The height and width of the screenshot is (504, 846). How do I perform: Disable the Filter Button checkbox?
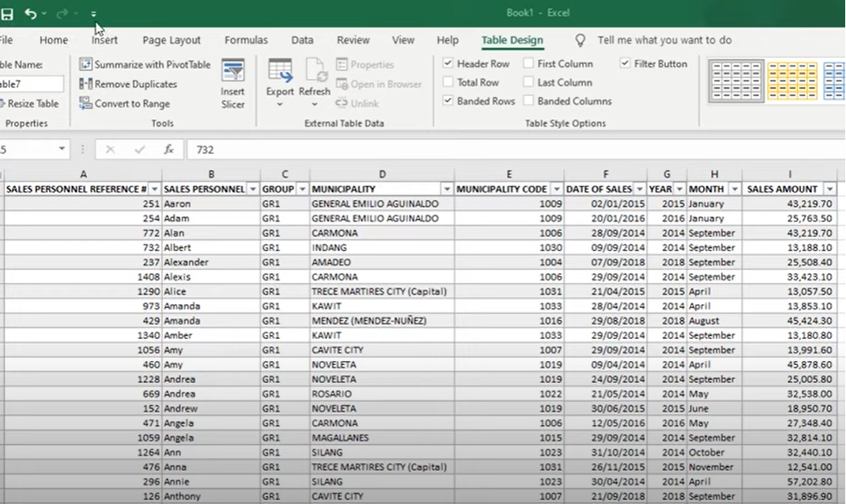click(x=625, y=63)
